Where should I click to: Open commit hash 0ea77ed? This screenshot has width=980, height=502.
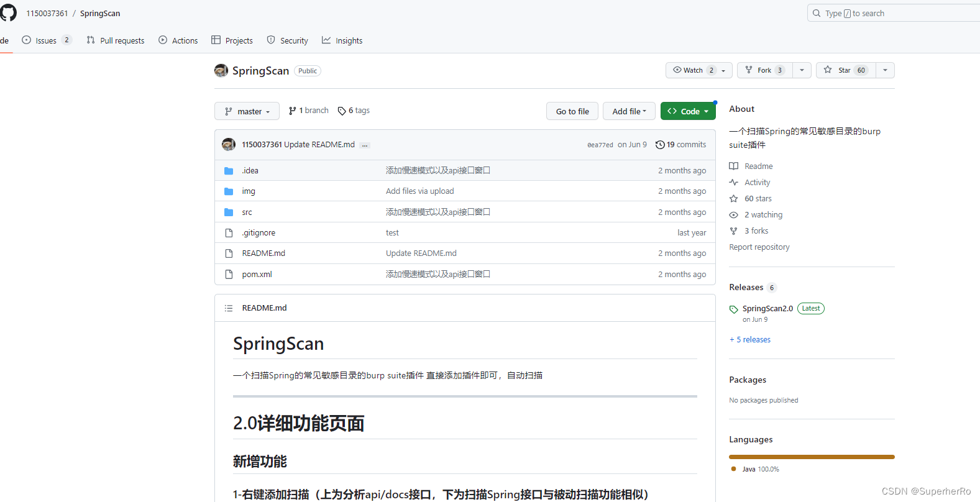point(600,145)
